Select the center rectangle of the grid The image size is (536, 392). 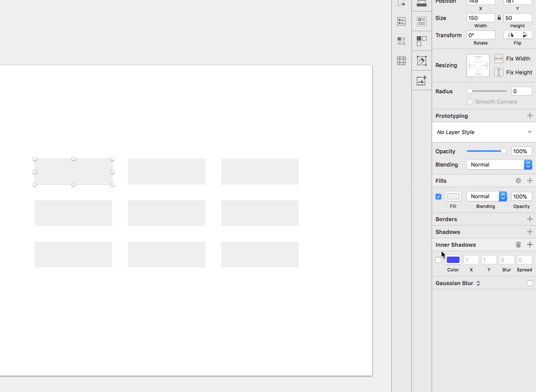pos(167,213)
